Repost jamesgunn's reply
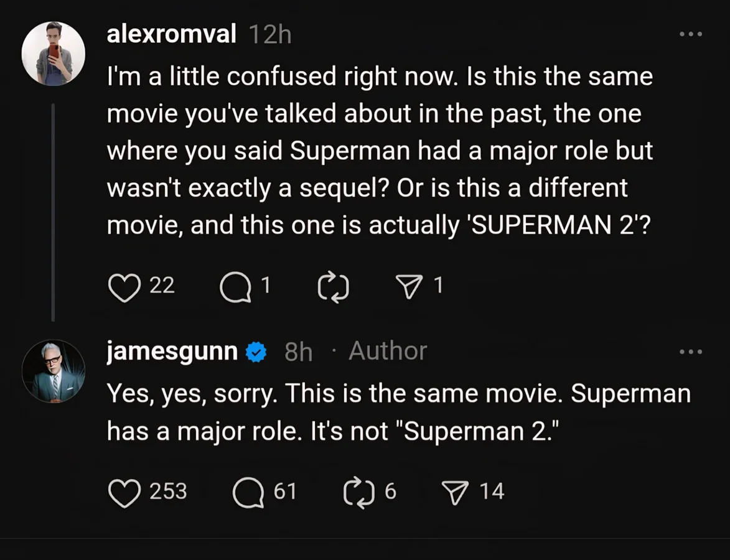 coord(357,493)
